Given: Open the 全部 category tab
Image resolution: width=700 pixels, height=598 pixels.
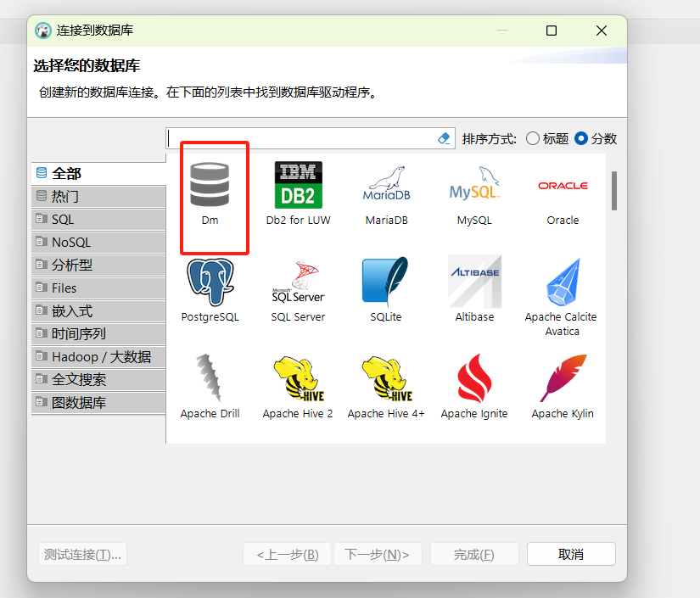Looking at the screenshot, I should point(98,173).
